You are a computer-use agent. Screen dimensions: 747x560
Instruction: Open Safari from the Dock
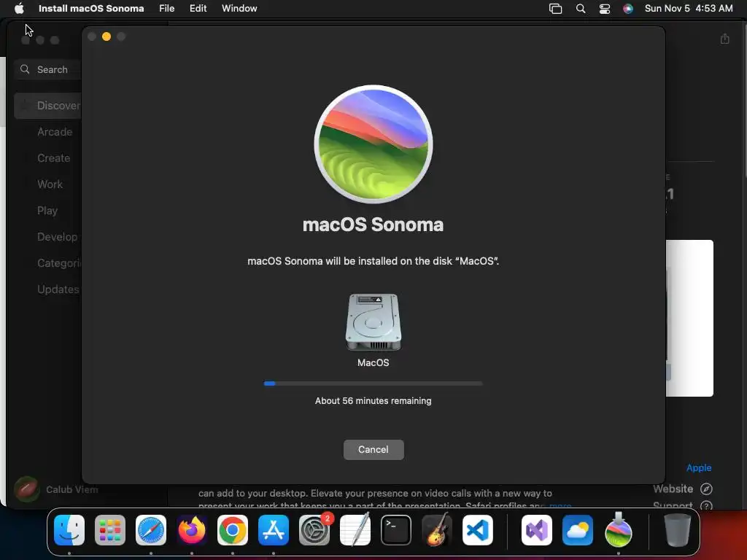click(151, 530)
